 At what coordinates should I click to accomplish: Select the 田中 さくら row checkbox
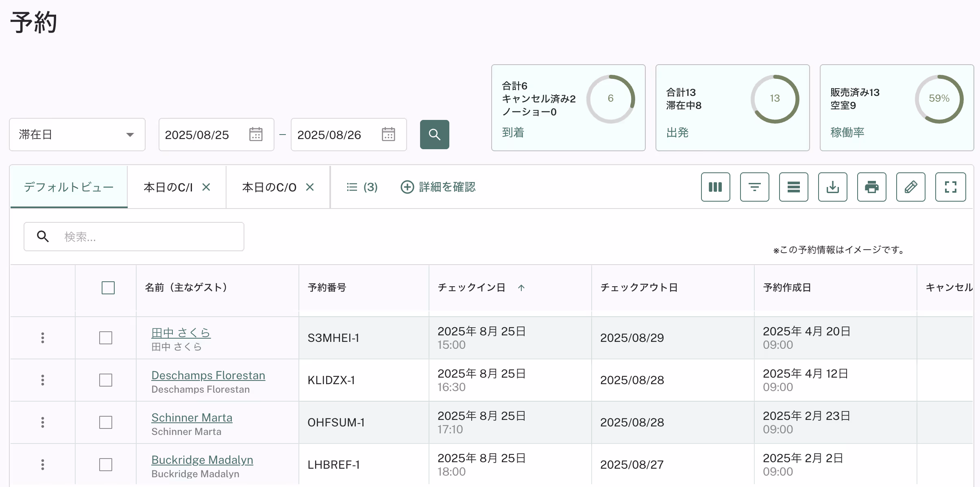[x=106, y=338]
